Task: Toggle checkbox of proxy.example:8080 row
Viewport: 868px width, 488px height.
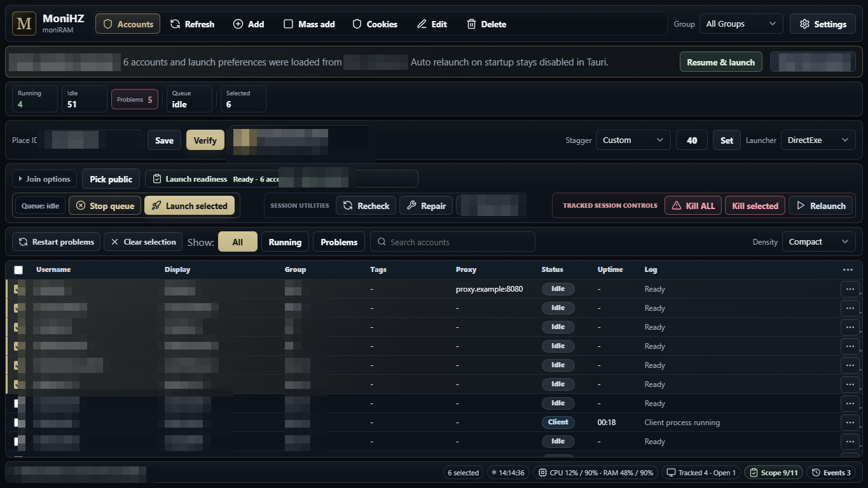Action: point(19,289)
